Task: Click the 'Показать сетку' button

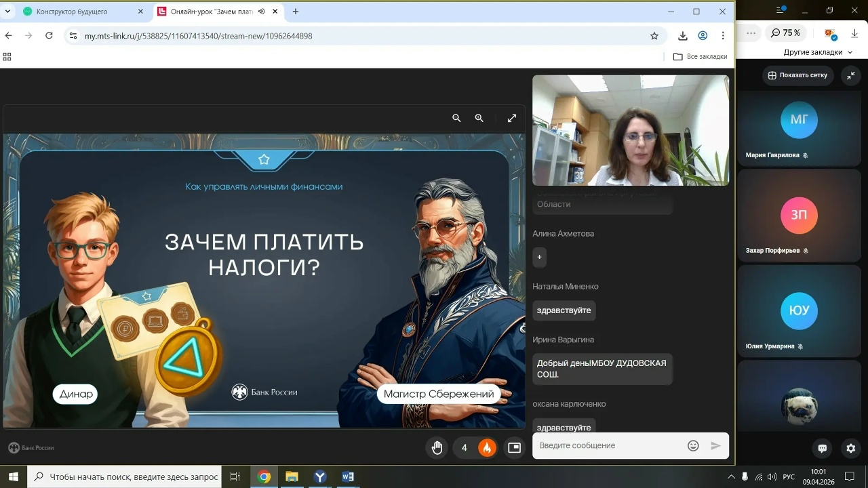Action: coord(797,75)
